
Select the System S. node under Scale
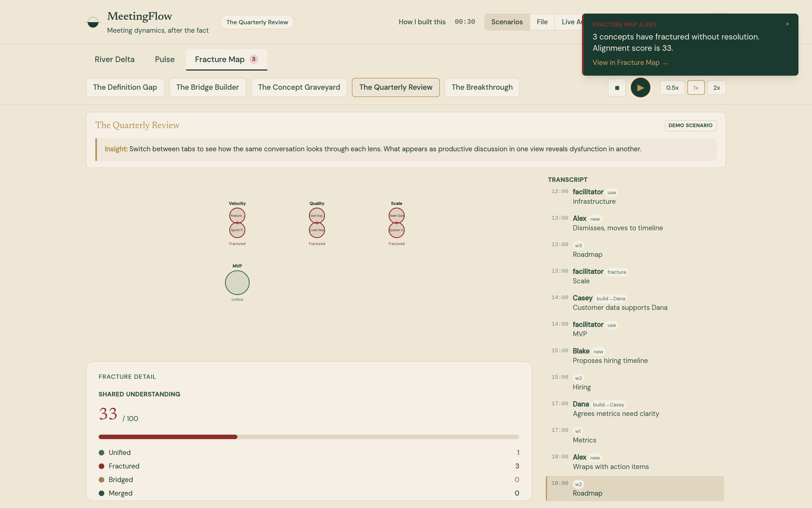click(x=397, y=230)
